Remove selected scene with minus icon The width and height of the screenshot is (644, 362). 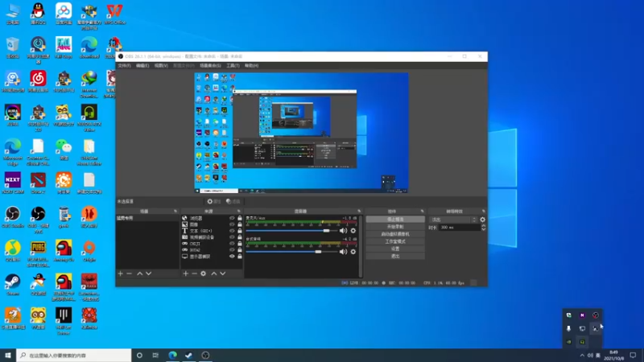click(129, 274)
